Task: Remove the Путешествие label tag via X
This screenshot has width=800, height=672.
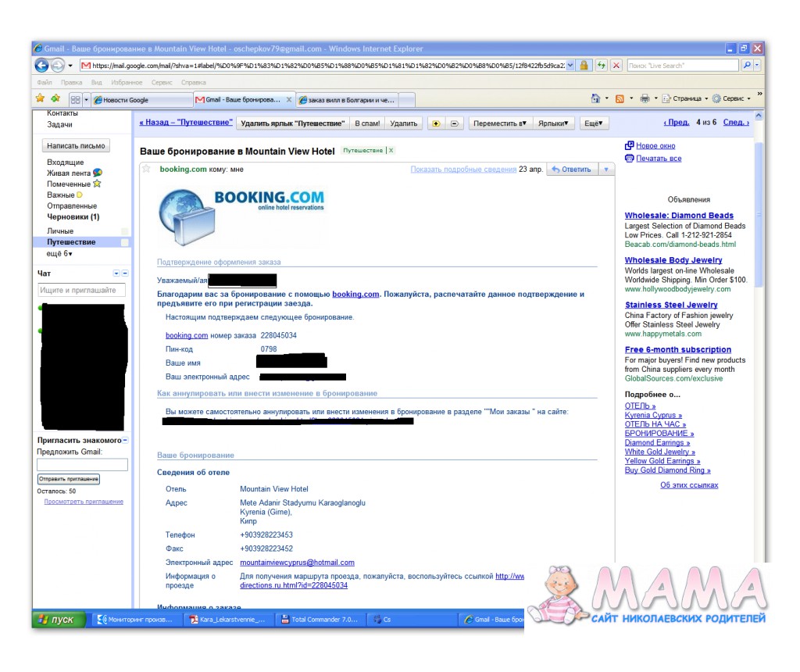Action: click(x=391, y=150)
